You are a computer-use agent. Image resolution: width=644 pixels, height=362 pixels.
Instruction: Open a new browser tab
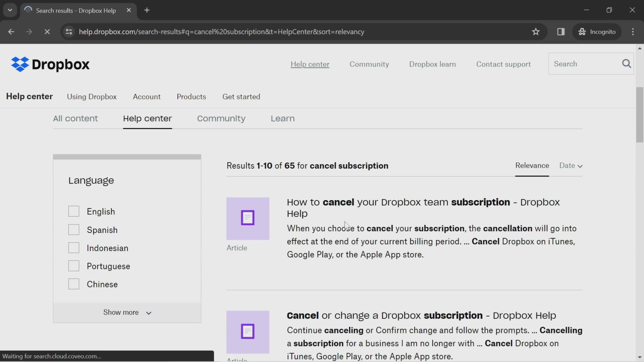pos(147,10)
